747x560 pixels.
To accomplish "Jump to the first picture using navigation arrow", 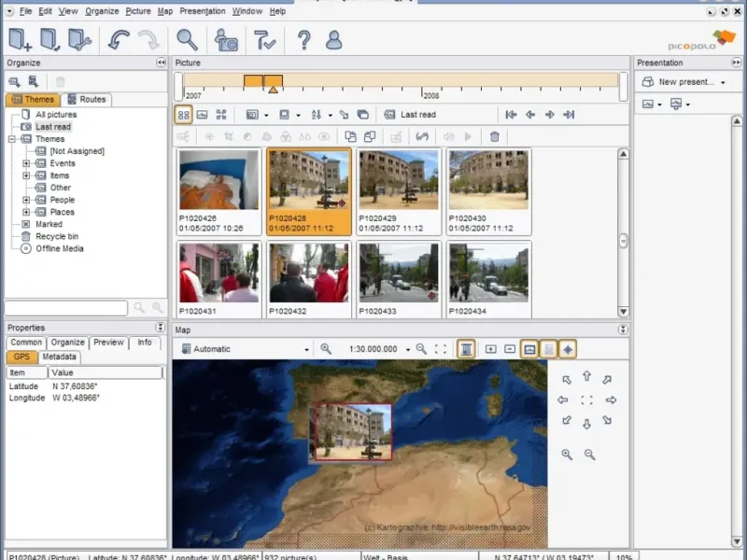I will tap(511, 115).
